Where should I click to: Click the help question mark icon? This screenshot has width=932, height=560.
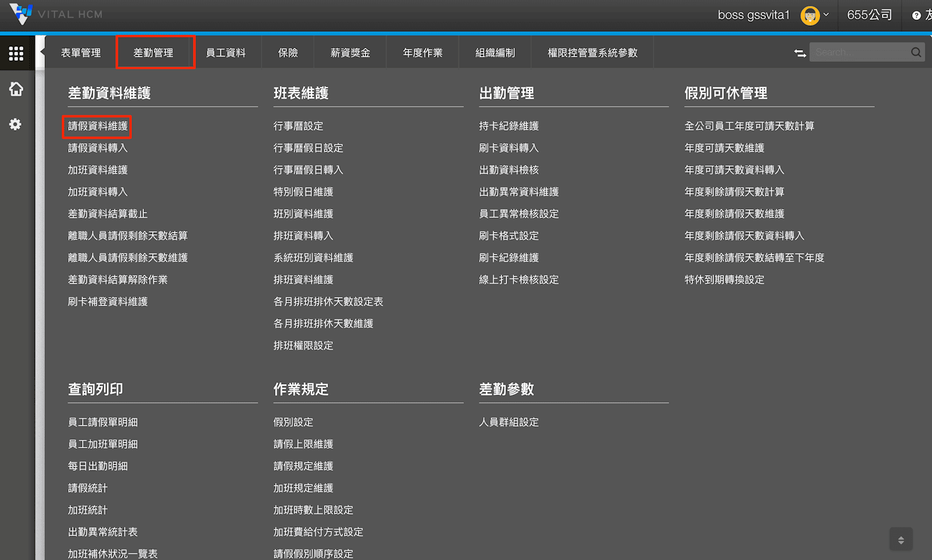[x=916, y=16]
